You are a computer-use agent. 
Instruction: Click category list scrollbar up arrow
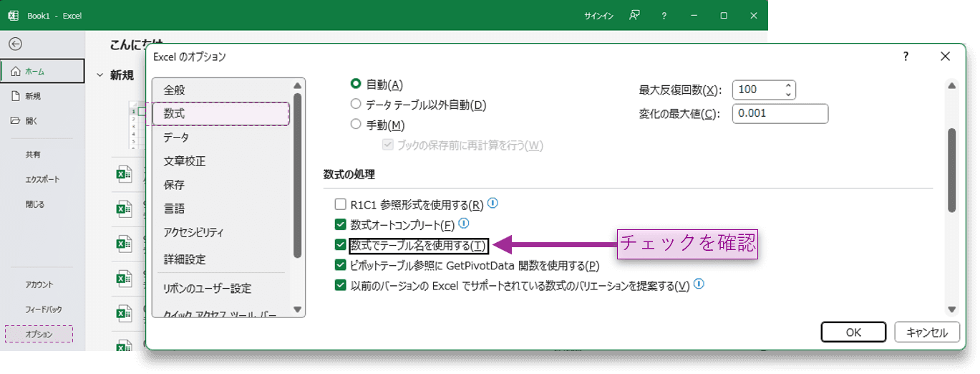(298, 85)
